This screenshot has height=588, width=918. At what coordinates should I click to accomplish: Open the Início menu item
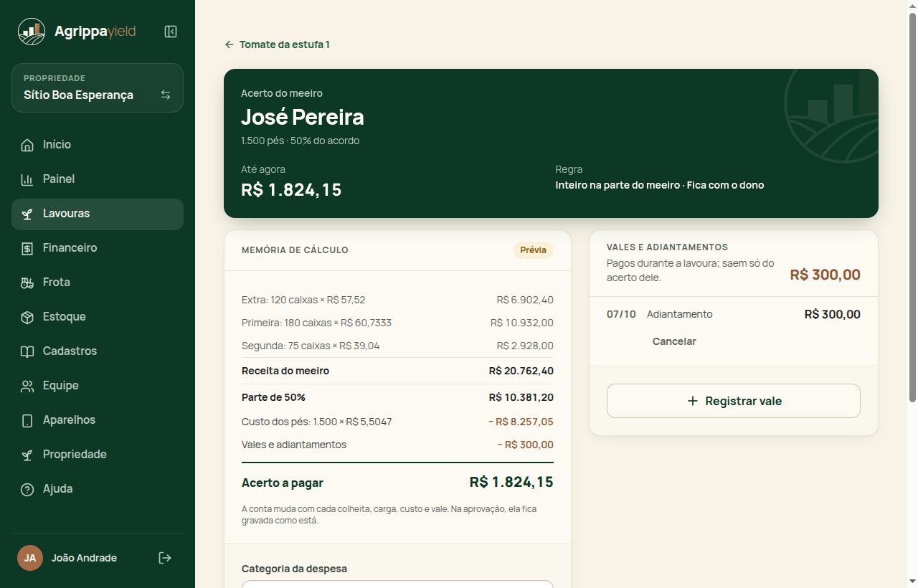(x=98, y=145)
